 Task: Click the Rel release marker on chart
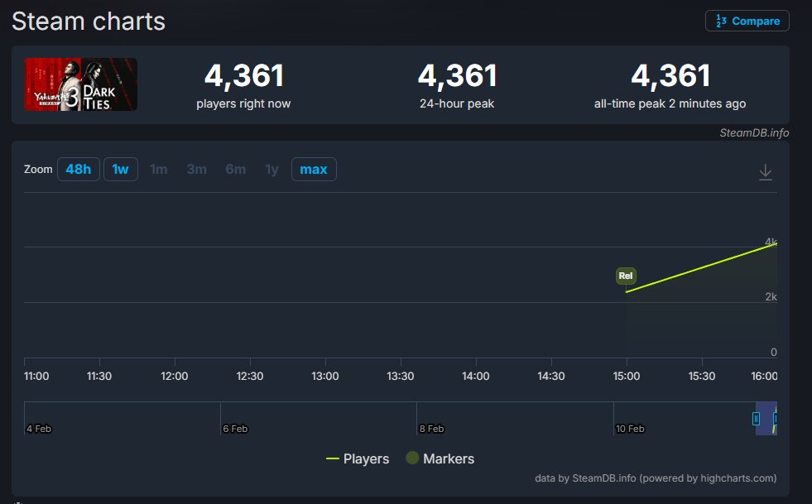click(626, 276)
